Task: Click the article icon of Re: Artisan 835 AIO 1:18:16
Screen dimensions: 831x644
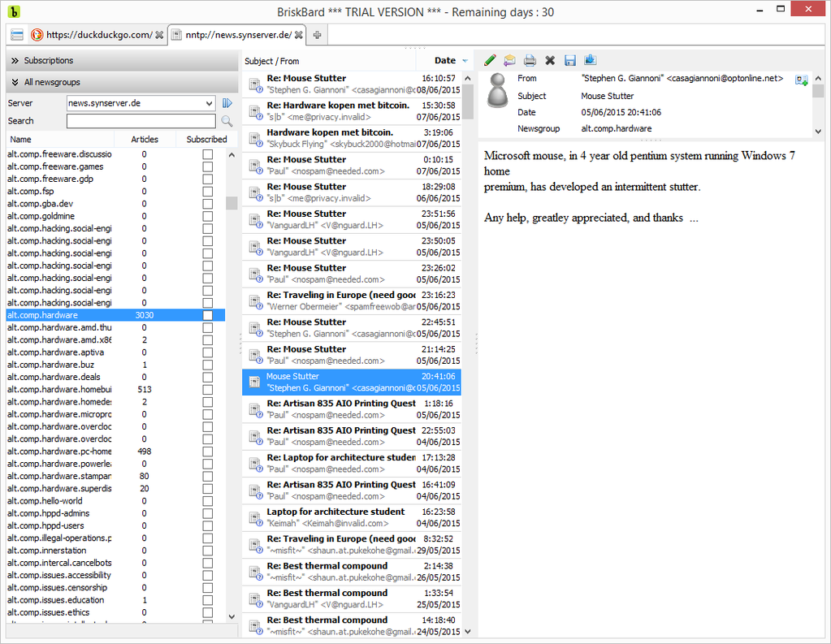Action: [255, 410]
